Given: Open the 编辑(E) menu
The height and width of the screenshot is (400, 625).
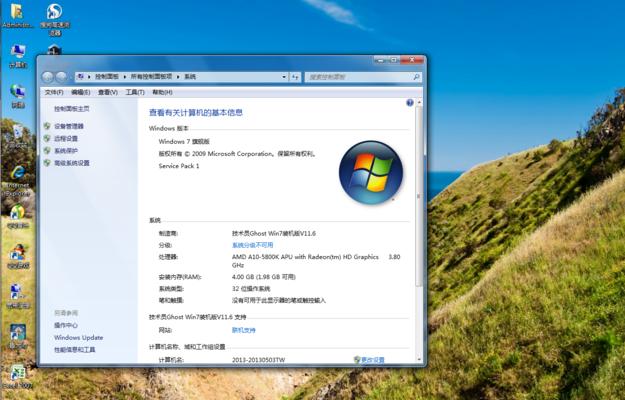Looking at the screenshot, I should pos(81,92).
